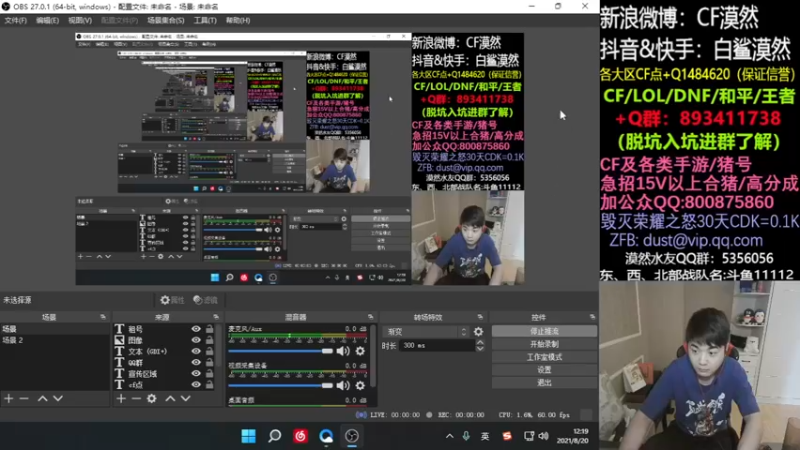800x450 pixels.
Task: Toggle visibility of 文本 (GDI+) source
Action: [x=196, y=352]
